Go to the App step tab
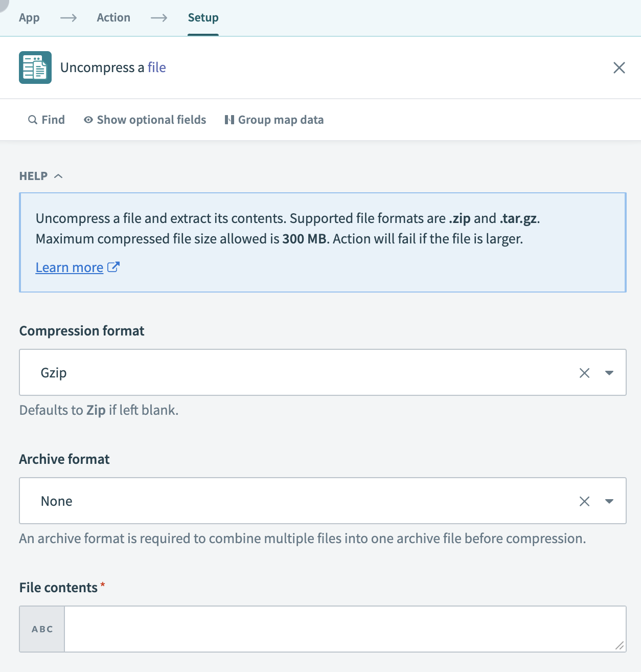This screenshot has height=672, width=641. [x=29, y=17]
